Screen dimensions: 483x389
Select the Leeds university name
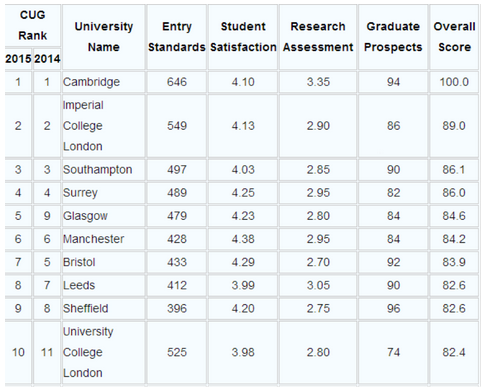click(79, 285)
